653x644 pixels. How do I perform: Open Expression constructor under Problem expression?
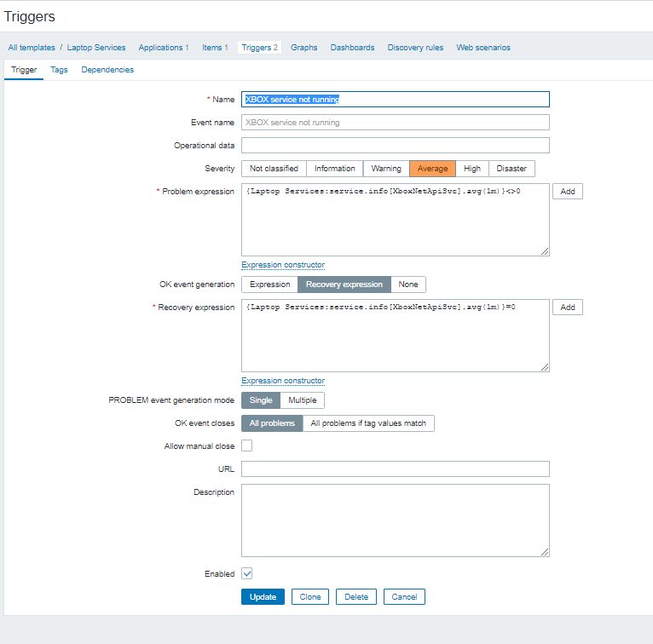click(283, 265)
